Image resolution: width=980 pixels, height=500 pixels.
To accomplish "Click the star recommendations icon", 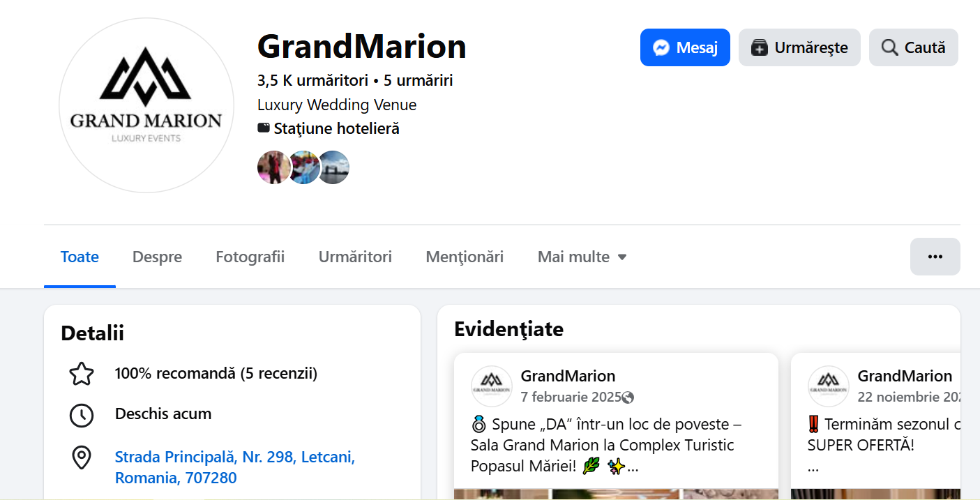I will (x=82, y=374).
